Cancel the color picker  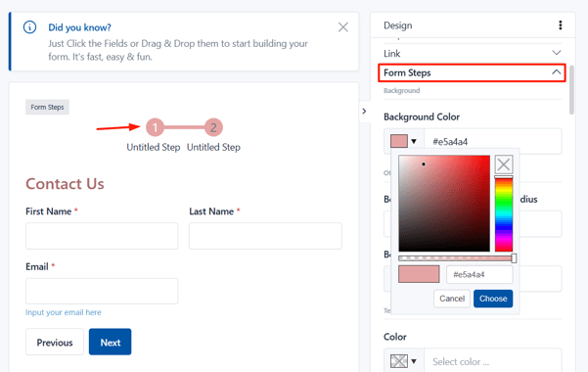[452, 299]
